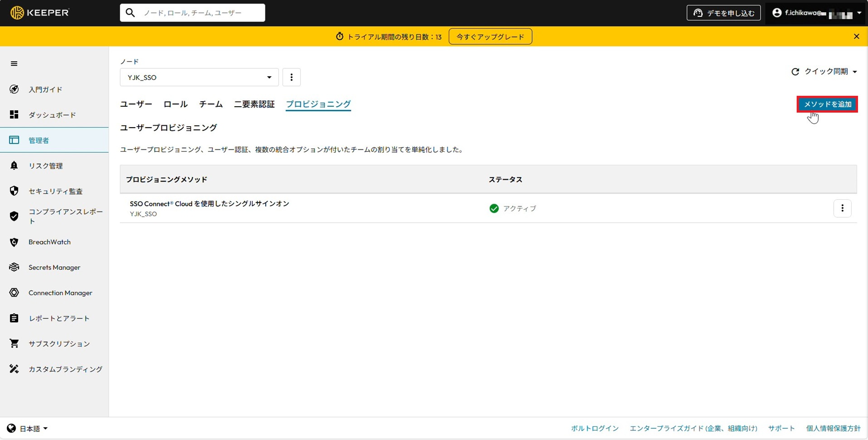Screen dimensions: 868x440
Task: Click the 今すぐアップグレード button
Action: pyautogui.click(x=490, y=37)
